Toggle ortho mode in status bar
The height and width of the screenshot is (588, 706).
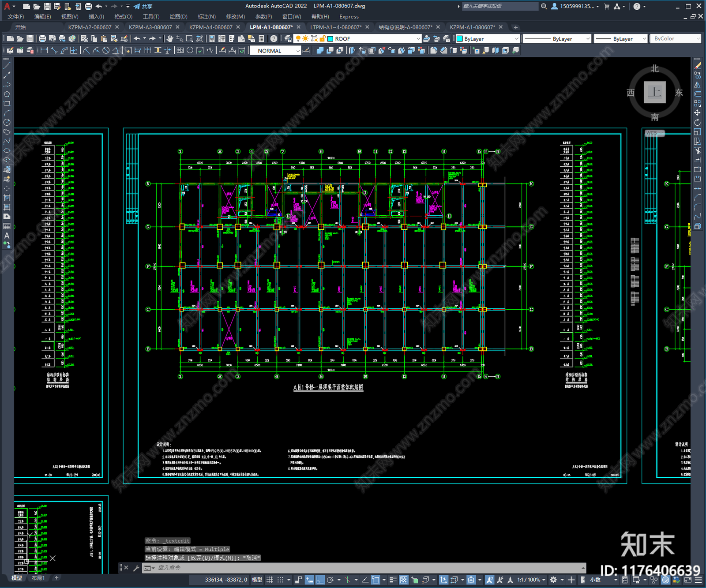[320, 580]
